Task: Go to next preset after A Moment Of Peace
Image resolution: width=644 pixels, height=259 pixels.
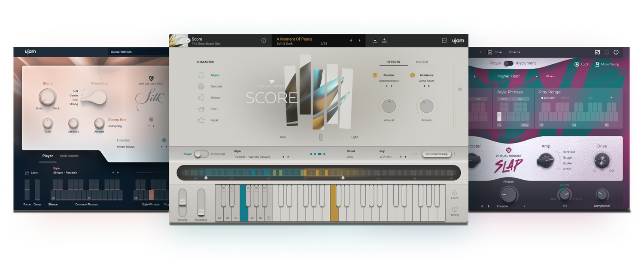Action: pyautogui.click(x=359, y=41)
